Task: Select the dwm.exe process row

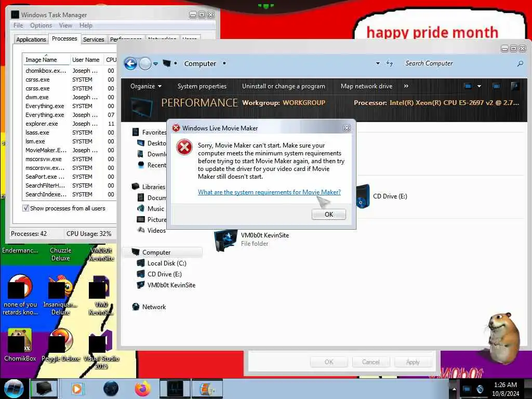Action: (69, 97)
